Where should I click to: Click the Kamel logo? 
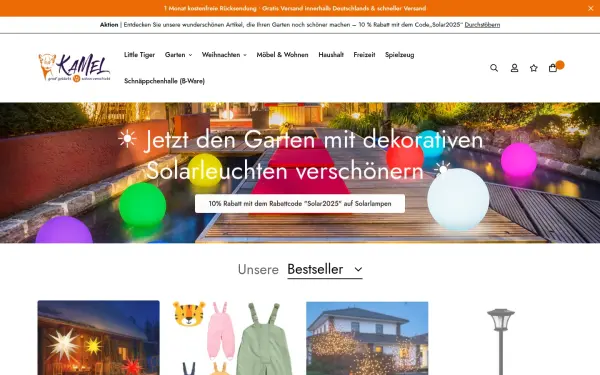(74, 67)
